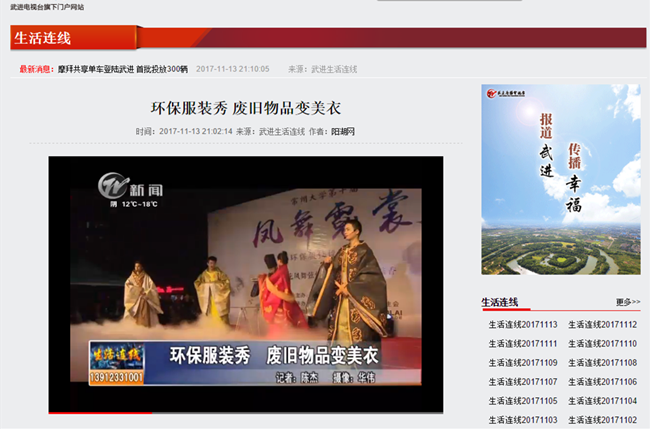Click the 武进生活连线 news source text

coord(334,69)
